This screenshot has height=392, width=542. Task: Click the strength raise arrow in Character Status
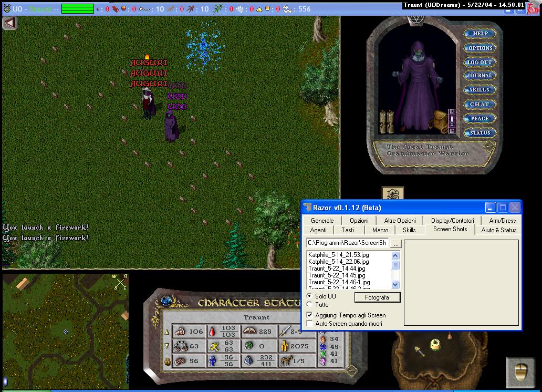167,332
